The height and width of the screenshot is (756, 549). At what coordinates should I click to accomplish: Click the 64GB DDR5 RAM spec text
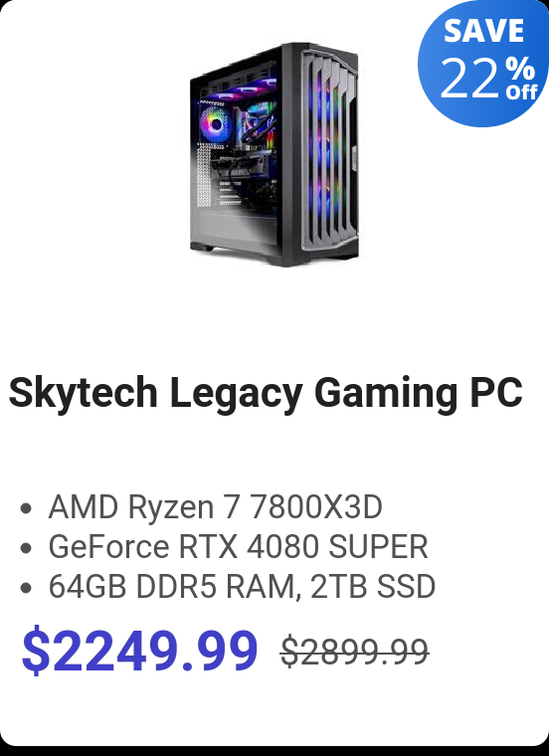[x=172, y=587]
